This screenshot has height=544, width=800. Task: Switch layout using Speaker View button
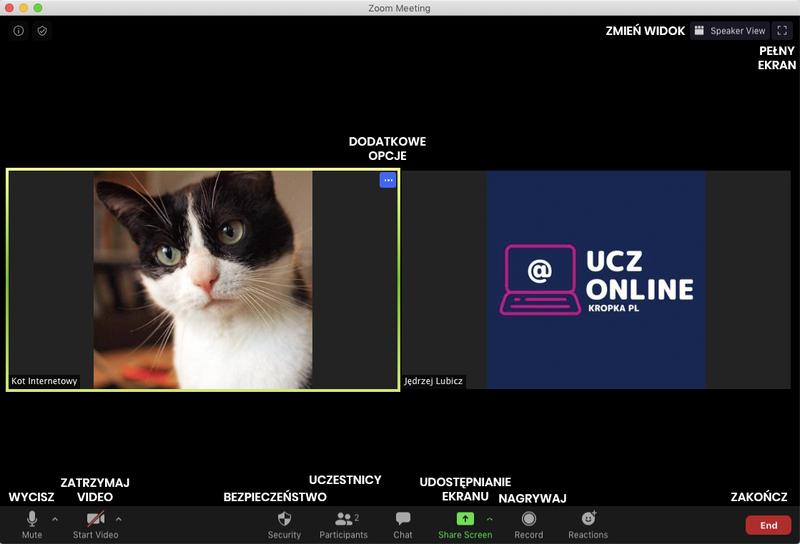[729, 31]
